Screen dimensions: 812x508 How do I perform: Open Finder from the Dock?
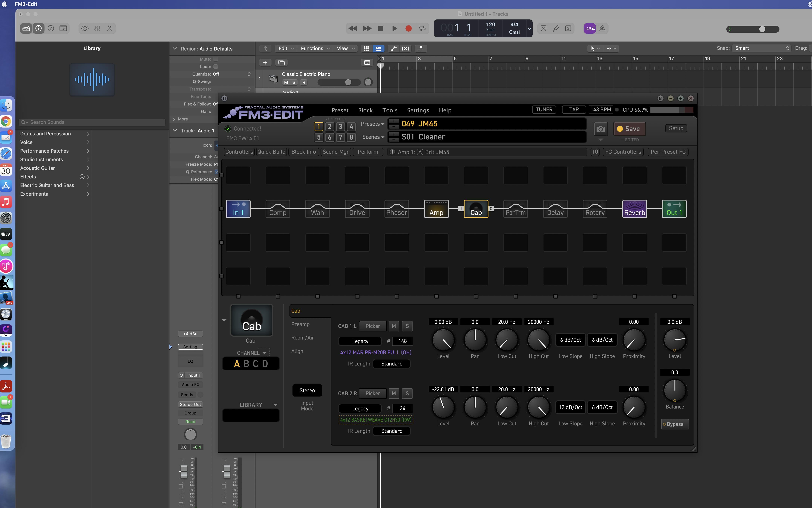coord(6,105)
